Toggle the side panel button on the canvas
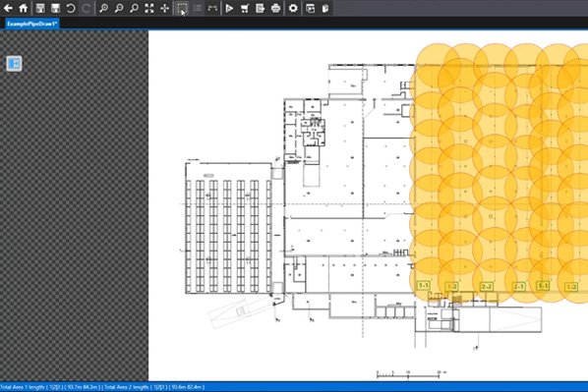The width and height of the screenshot is (588, 392). click(14, 63)
